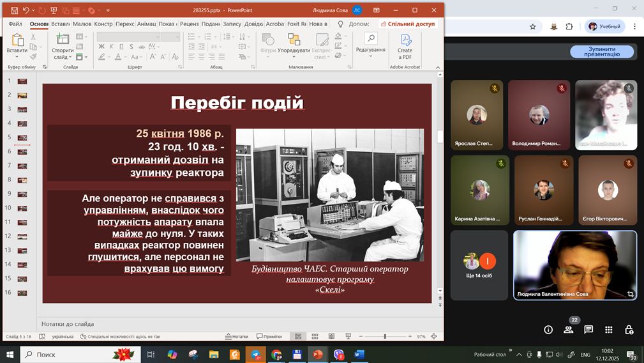The width and height of the screenshot is (644, 363).
Task: Open Meet host controls lock icon
Action: pos(629,330)
